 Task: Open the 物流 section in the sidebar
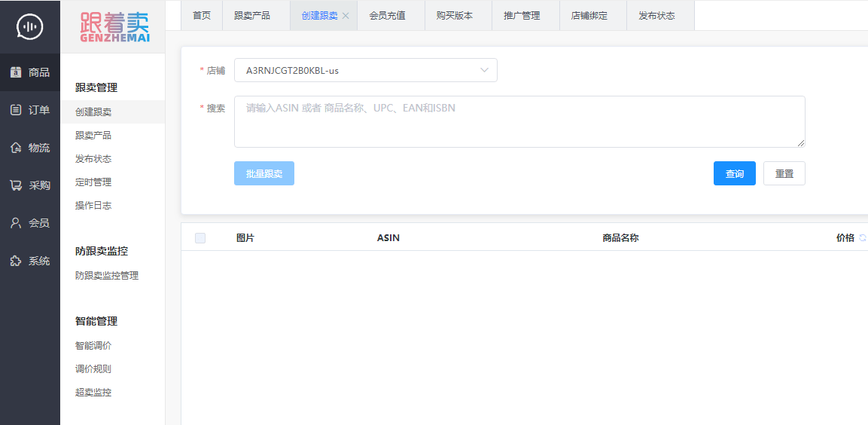(30, 148)
